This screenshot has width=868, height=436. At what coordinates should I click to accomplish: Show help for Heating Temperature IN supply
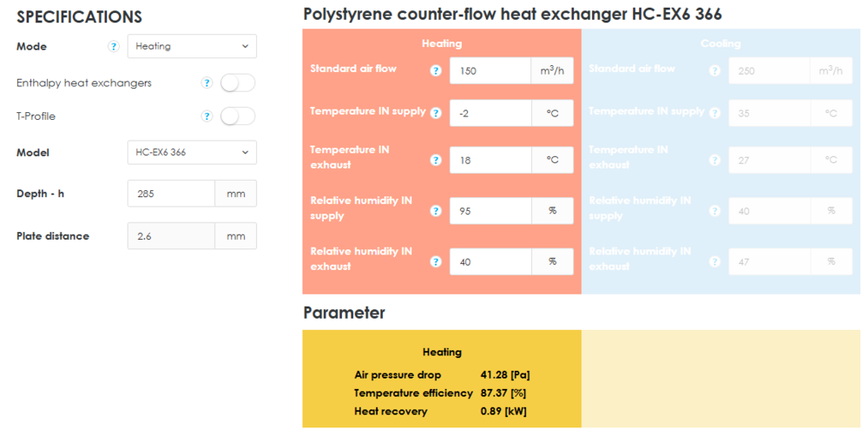tap(436, 113)
